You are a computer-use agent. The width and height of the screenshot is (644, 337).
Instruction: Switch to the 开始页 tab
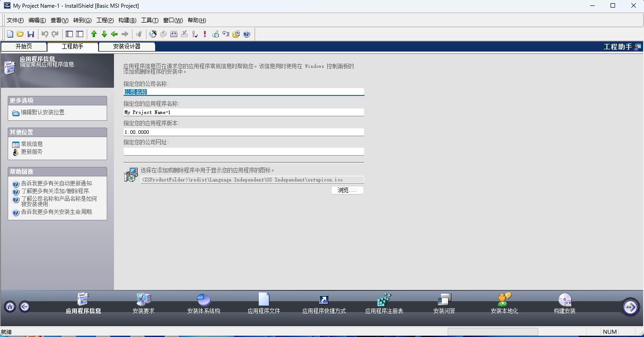coord(24,47)
